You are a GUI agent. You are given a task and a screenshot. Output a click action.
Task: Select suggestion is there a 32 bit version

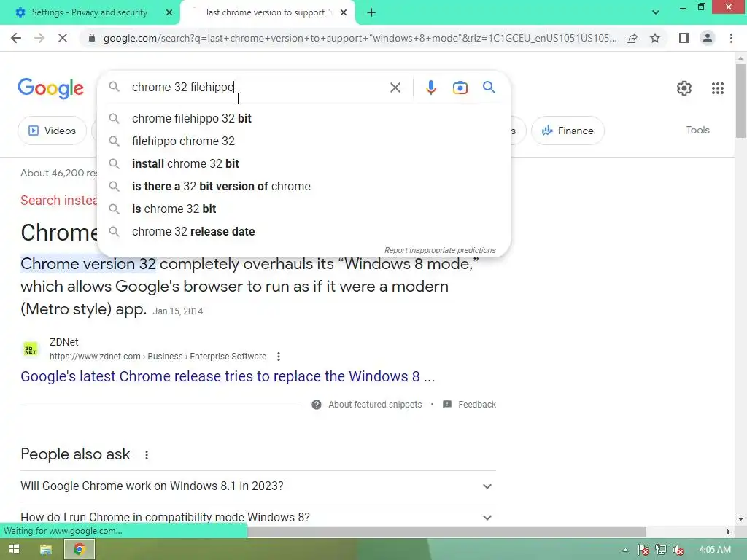click(x=303, y=186)
